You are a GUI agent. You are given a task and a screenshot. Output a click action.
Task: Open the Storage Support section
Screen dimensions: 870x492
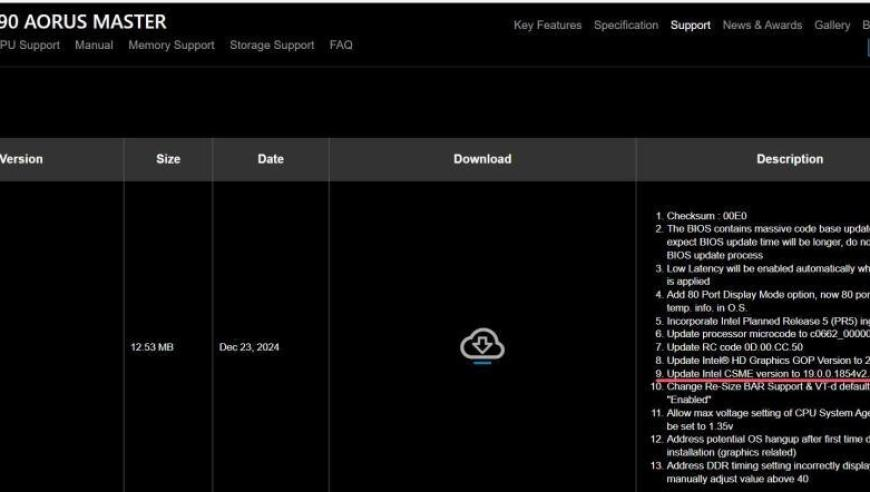[x=272, y=45]
